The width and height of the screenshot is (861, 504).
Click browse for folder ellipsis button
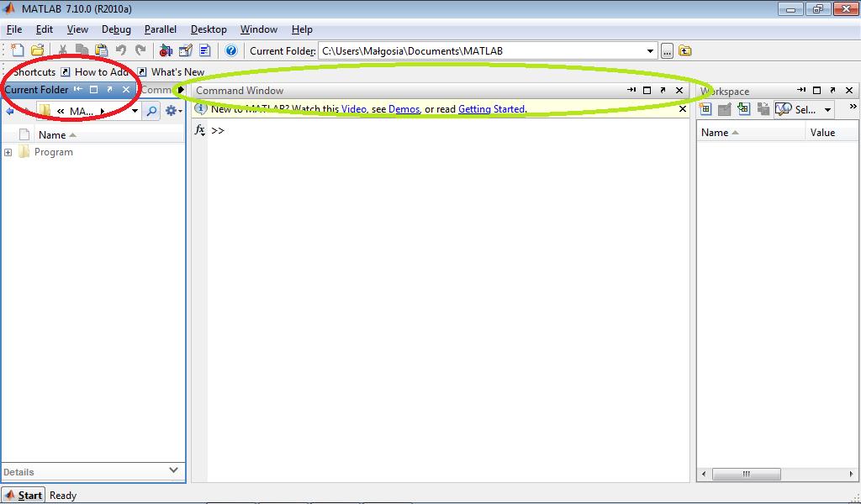[x=667, y=51]
